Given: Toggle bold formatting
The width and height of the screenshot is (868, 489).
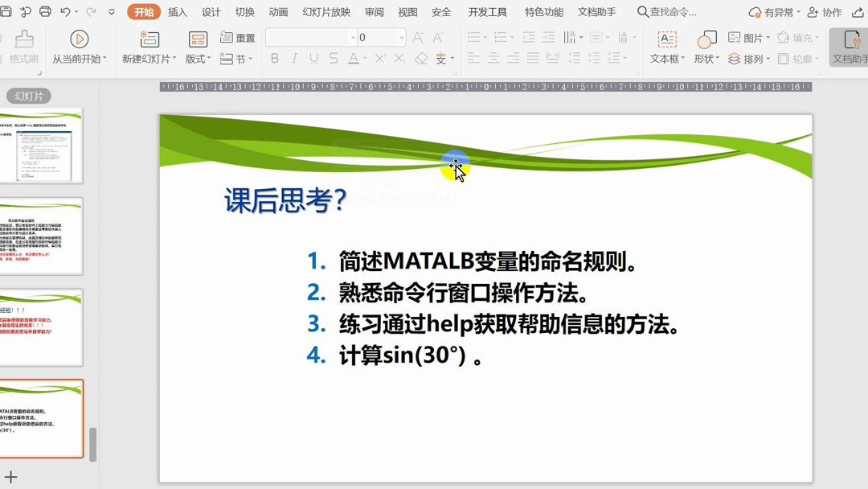Looking at the screenshot, I should pos(274,58).
